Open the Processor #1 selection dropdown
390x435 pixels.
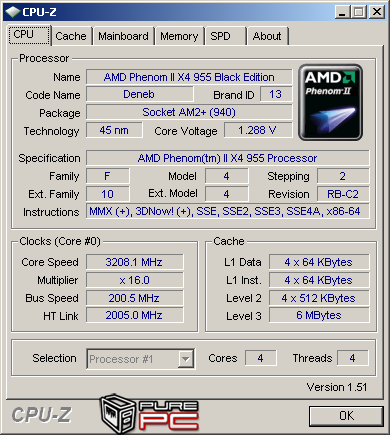(140, 359)
